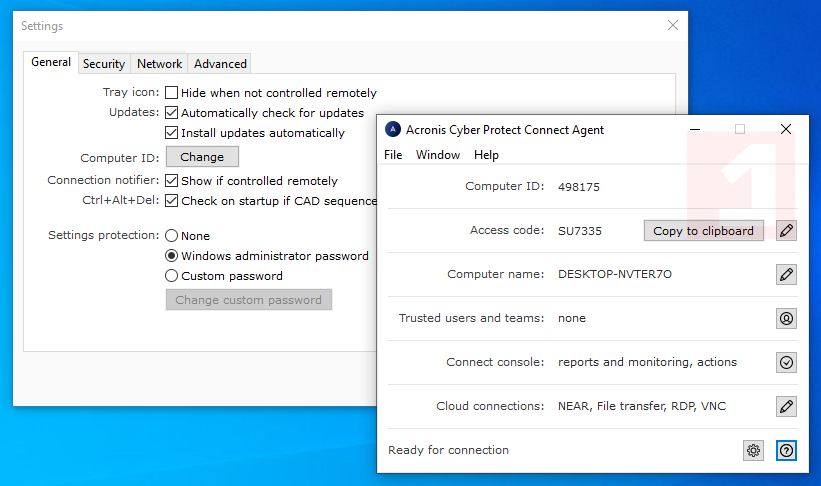Select None for settings protection

pos(172,236)
